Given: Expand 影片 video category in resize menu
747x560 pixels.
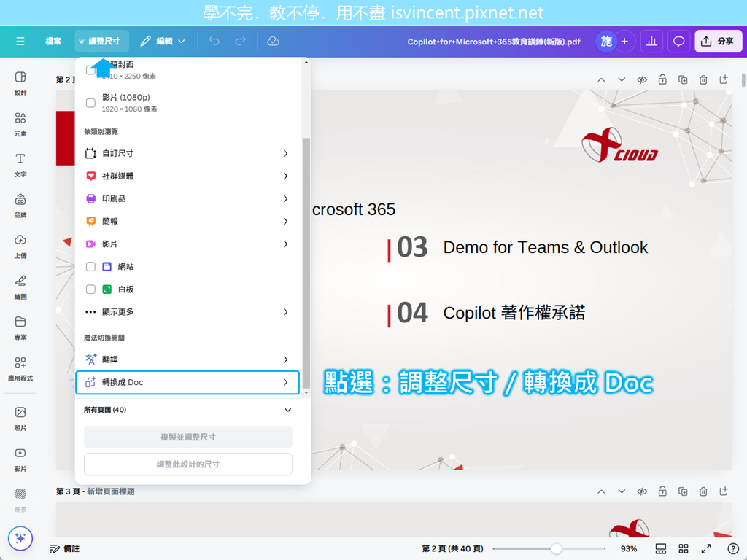Looking at the screenshot, I should click(x=187, y=244).
